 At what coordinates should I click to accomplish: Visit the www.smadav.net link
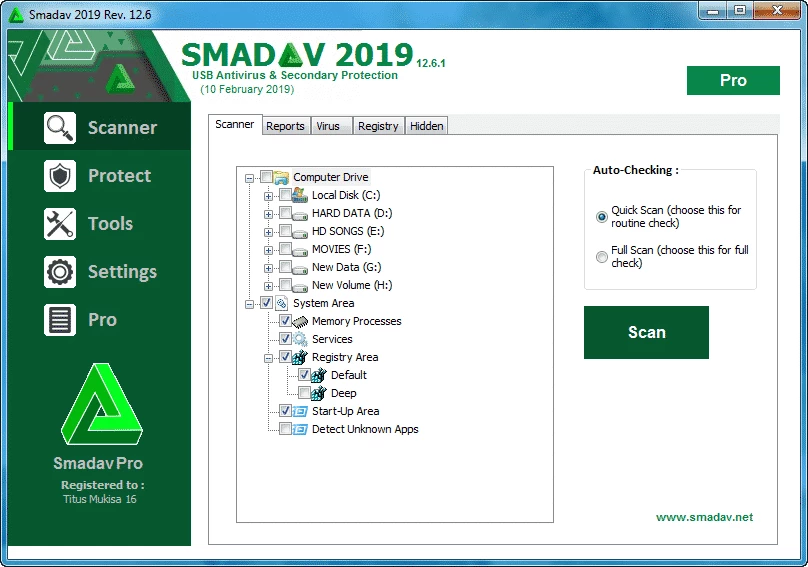pos(704,517)
